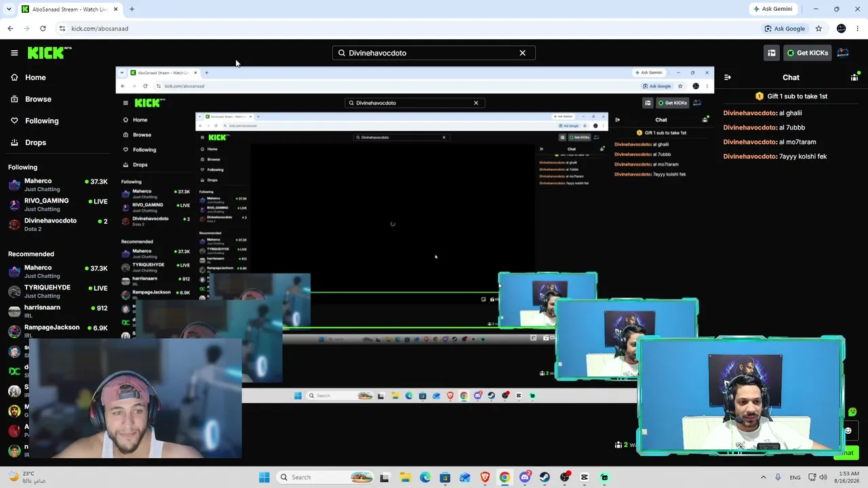This screenshot has height=488, width=868.
Task: Click the search magnifier icon
Action: (x=342, y=53)
